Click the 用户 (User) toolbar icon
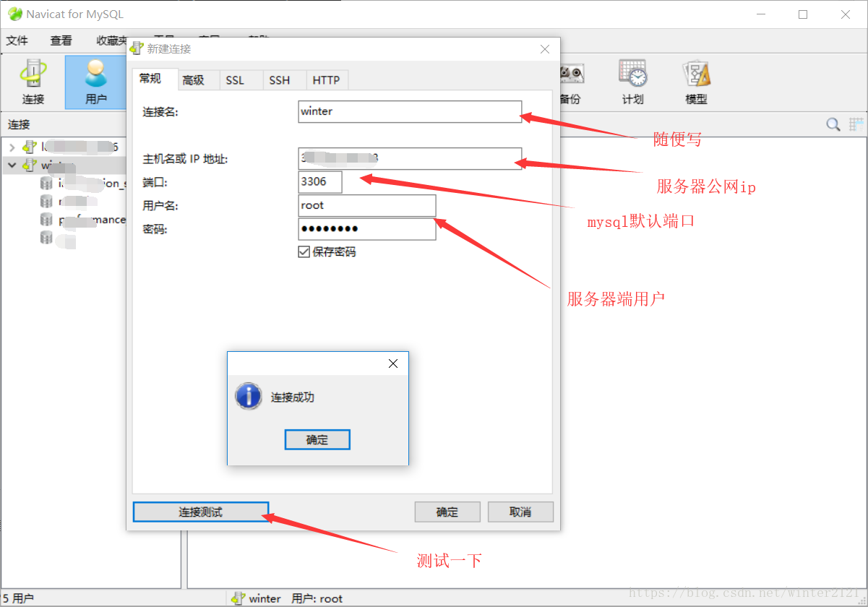This screenshot has height=607, width=868. click(x=95, y=81)
